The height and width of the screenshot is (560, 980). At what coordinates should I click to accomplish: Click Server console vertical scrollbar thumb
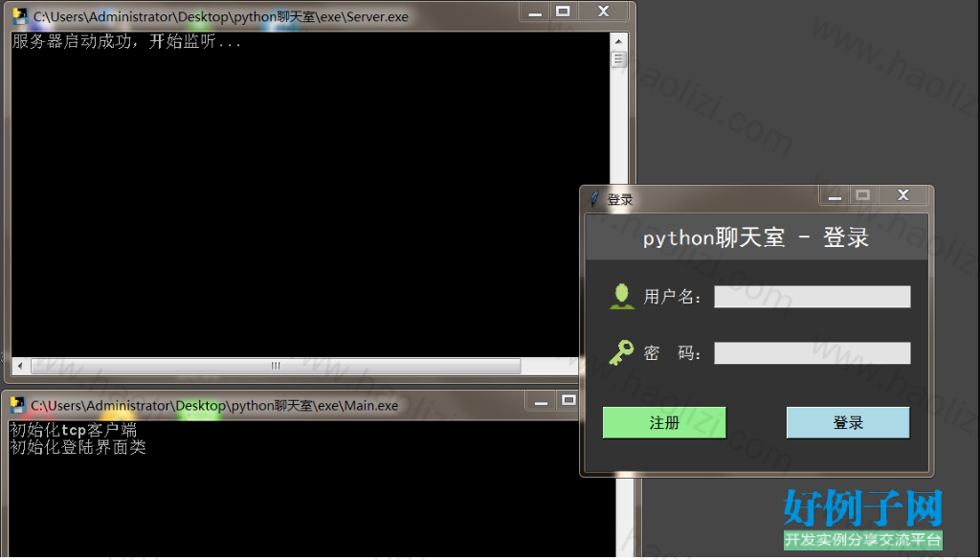click(x=618, y=59)
